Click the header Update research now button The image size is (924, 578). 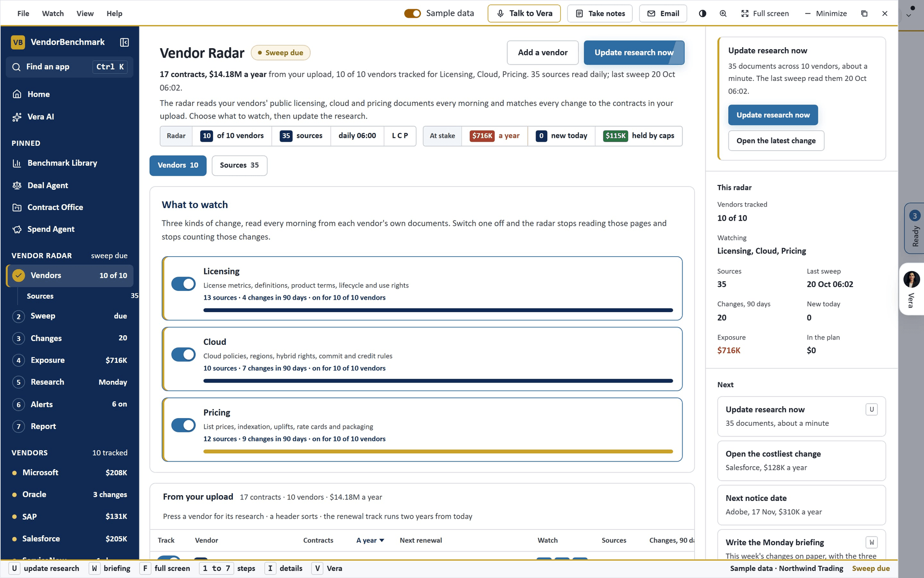click(634, 53)
